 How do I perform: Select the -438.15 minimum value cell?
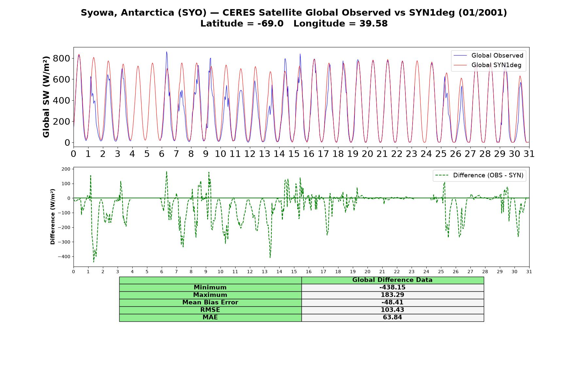392,287
